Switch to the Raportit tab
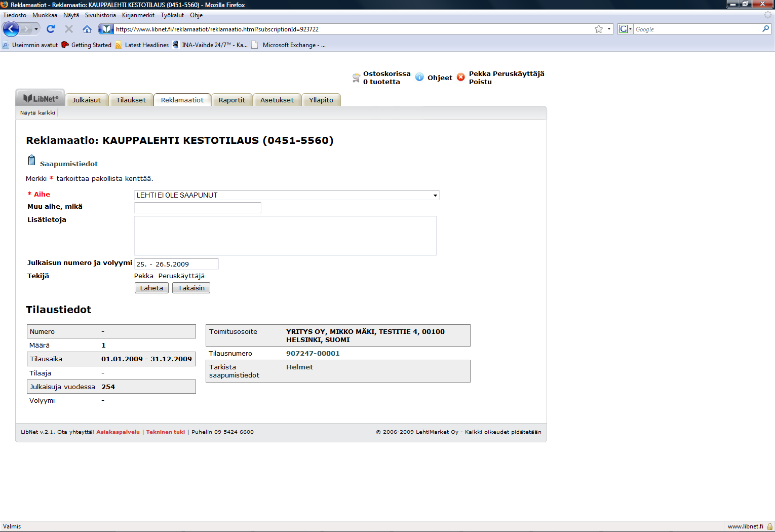 point(232,100)
